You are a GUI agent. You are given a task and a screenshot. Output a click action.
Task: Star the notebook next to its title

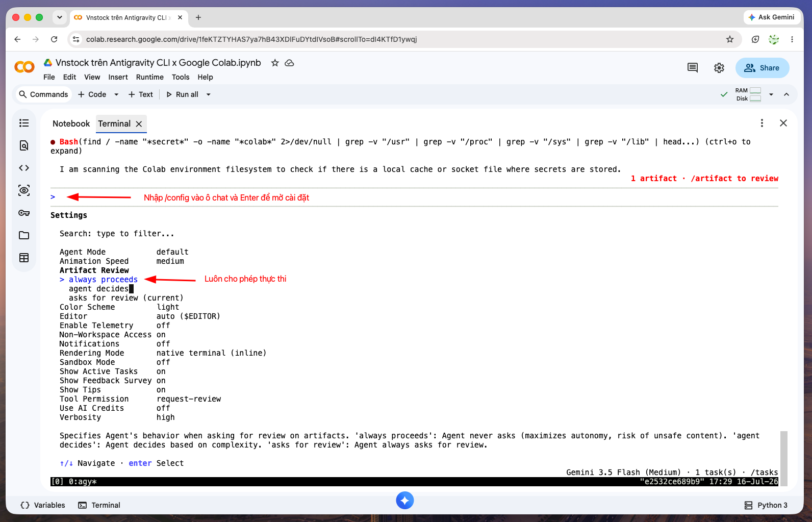275,63
